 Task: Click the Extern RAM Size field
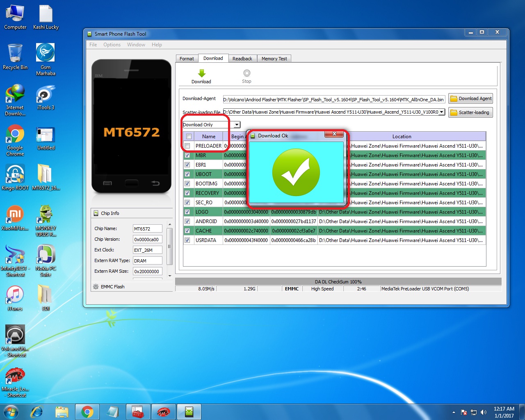tap(147, 272)
